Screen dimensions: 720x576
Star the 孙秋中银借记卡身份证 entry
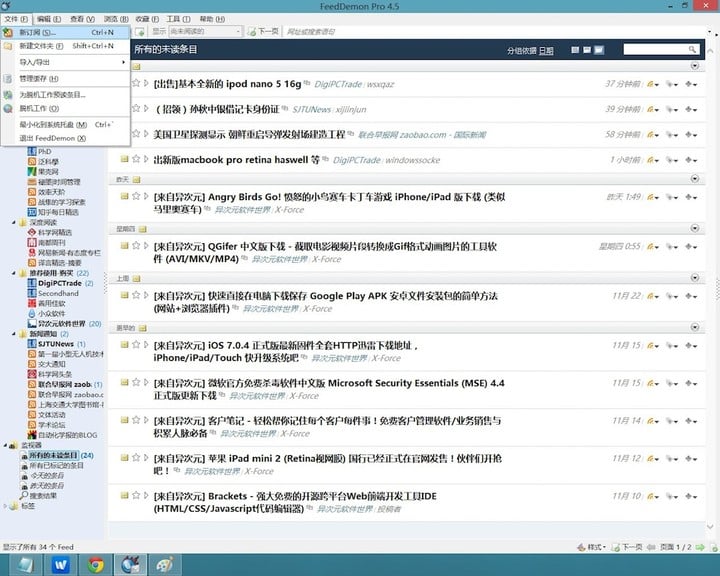pyautogui.click(x=136, y=108)
